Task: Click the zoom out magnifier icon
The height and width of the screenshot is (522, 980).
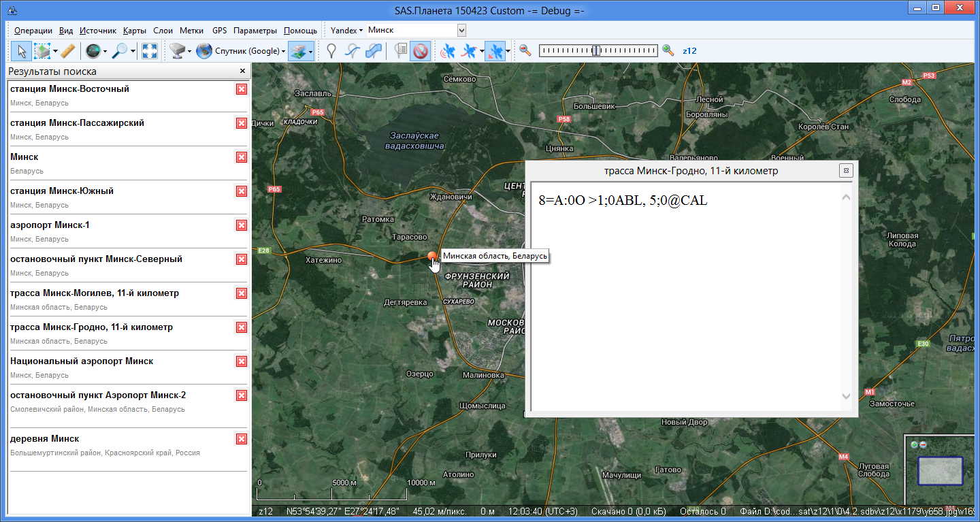Action: pos(525,50)
